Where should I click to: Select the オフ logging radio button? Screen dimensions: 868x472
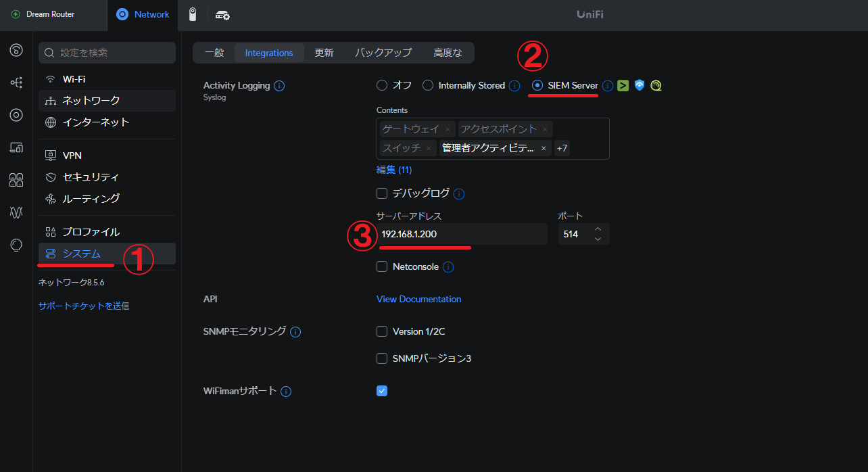pyautogui.click(x=382, y=85)
